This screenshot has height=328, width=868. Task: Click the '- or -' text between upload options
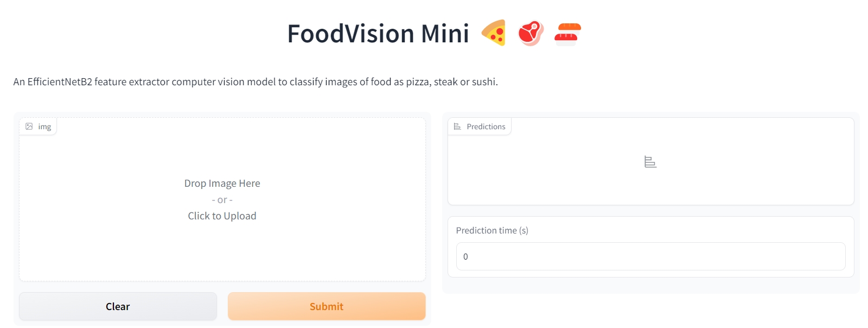[222, 199]
